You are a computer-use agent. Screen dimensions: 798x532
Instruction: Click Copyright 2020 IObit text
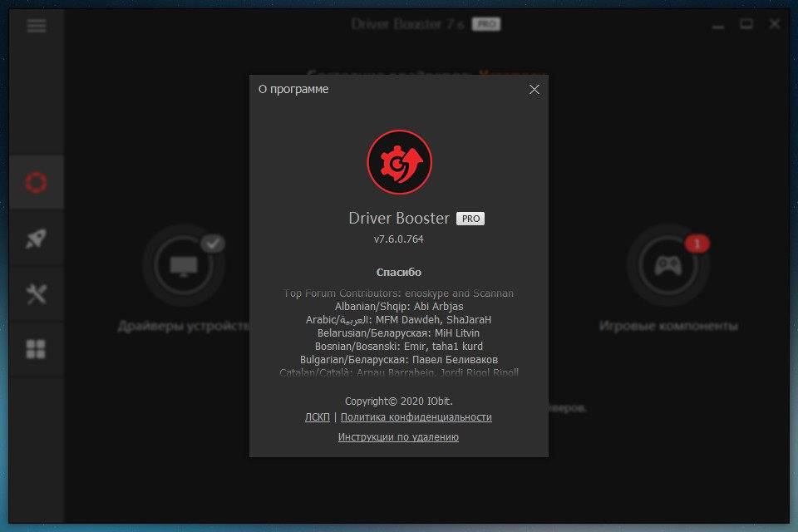pyautogui.click(x=398, y=401)
